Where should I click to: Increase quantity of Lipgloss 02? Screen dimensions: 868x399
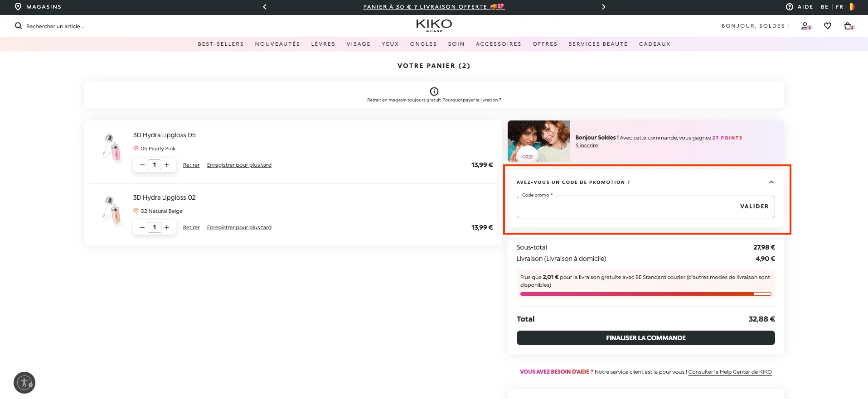pyautogui.click(x=167, y=227)
